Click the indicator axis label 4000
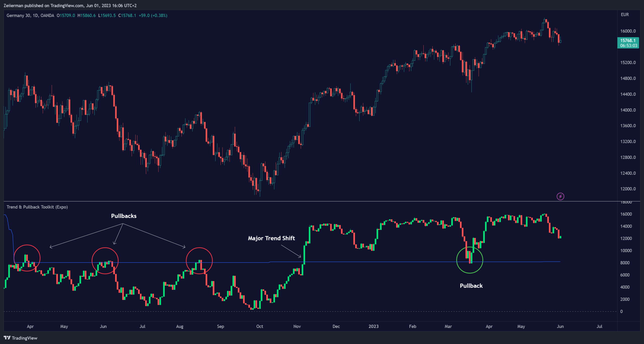Viewport: 644px width, 344px height. (x=625, y=287)
